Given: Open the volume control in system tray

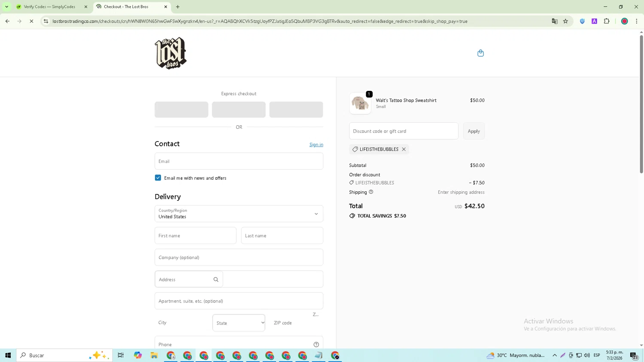Looking at the screenshot, I should (587, 355).
